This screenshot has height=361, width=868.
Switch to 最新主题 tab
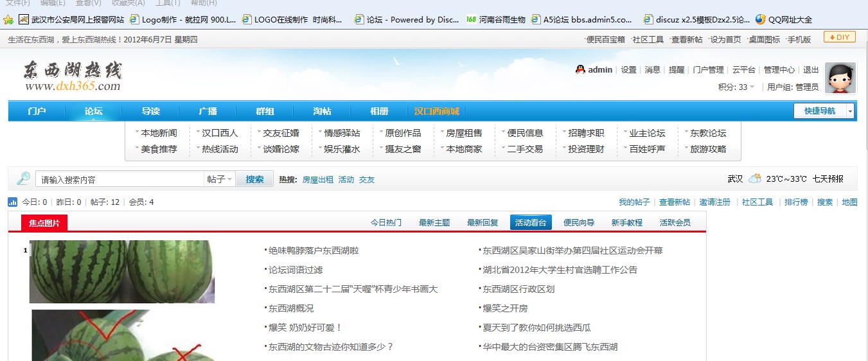coord(434,222)
